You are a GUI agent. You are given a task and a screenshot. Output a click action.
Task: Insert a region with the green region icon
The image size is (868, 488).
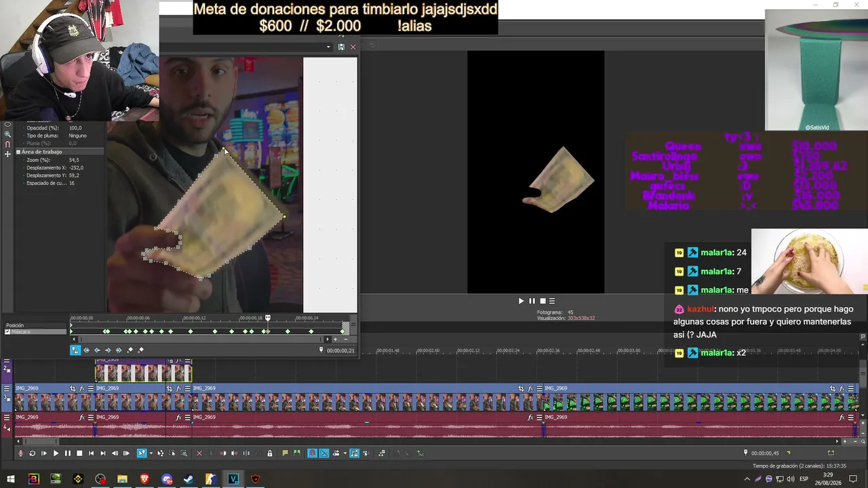point(296,453)
